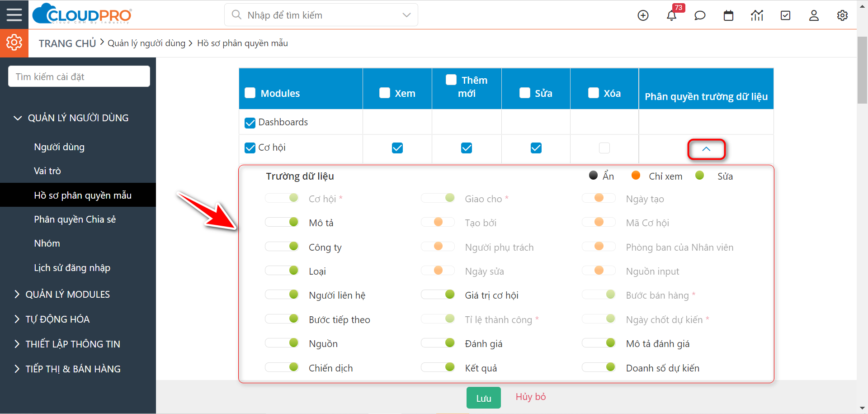Open the reports chart icon
The image size is (868, 414).
(x=757, y=15)
